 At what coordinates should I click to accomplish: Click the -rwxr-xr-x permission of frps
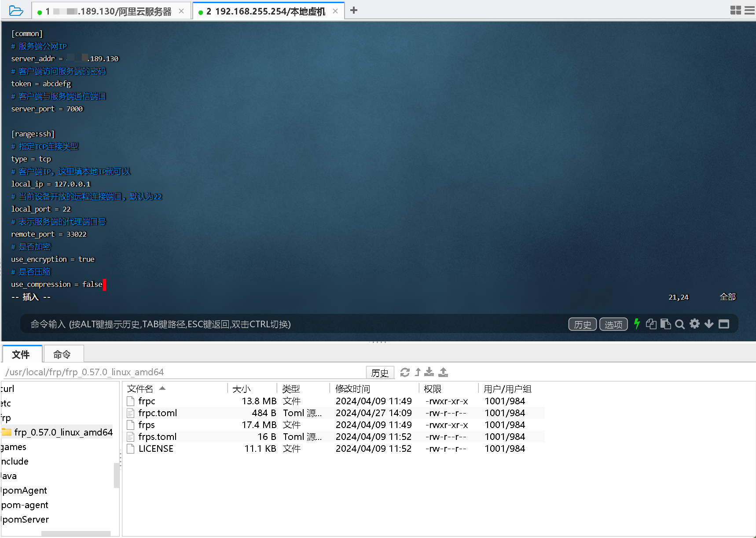click(x=447, y=425)
